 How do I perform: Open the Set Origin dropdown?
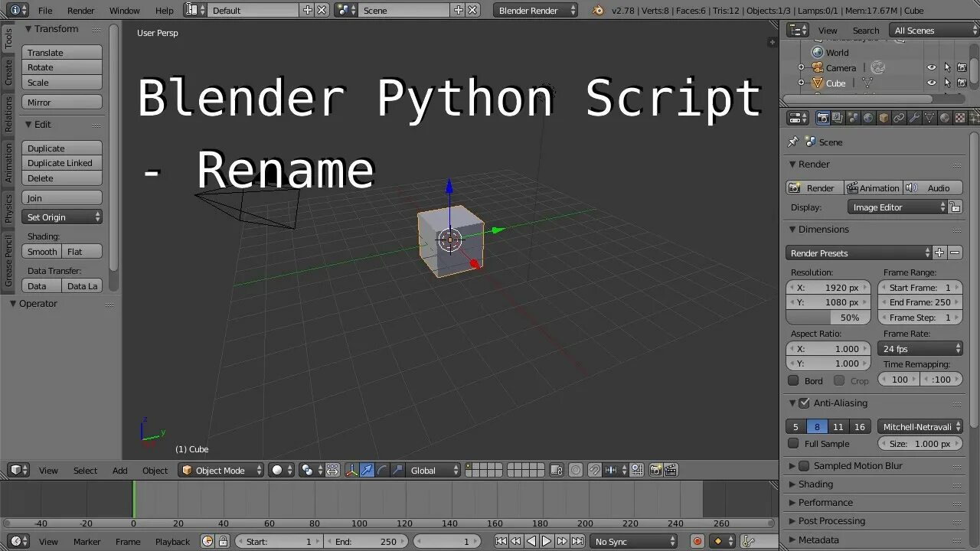click(61, 217)
